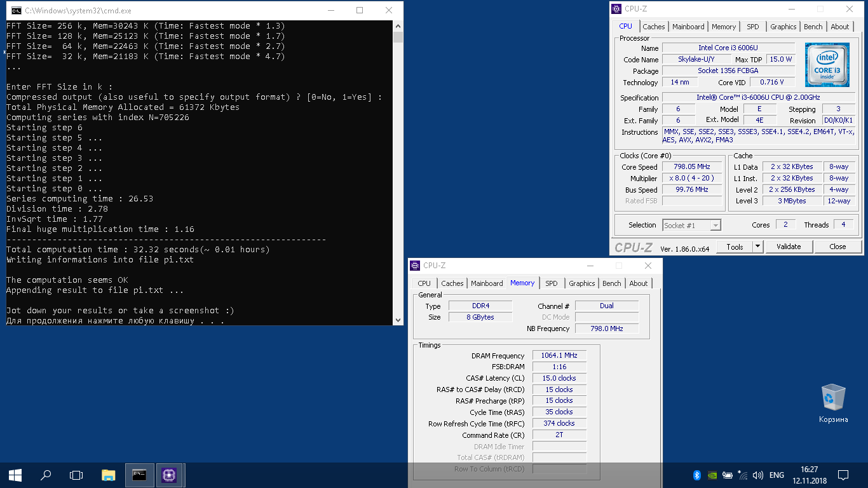Open the Action Center notifications icon

[843, 475]
